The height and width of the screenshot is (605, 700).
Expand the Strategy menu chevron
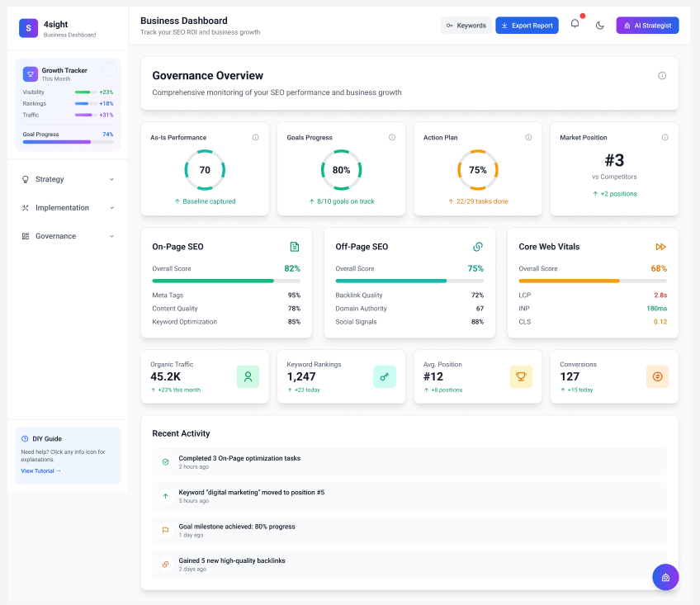click(x=111, y=179)
